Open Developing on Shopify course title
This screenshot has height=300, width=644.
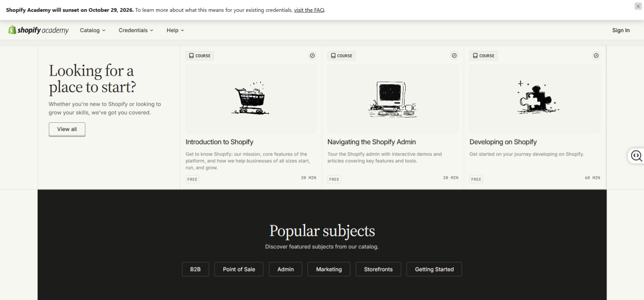[x=503, y=142]
